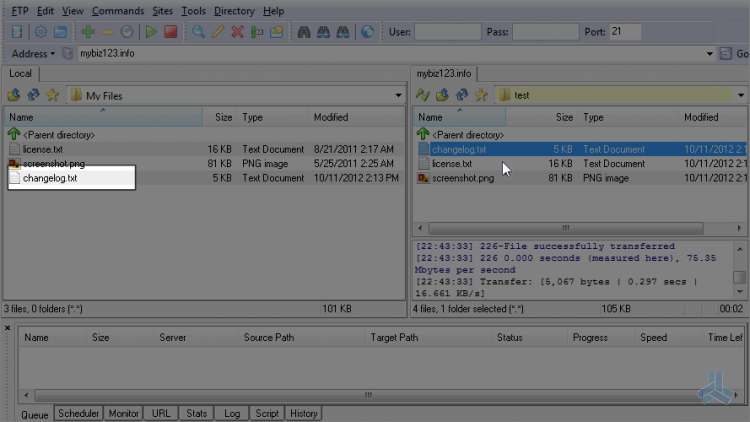
Task: Click the Go button
Action: 742,54
